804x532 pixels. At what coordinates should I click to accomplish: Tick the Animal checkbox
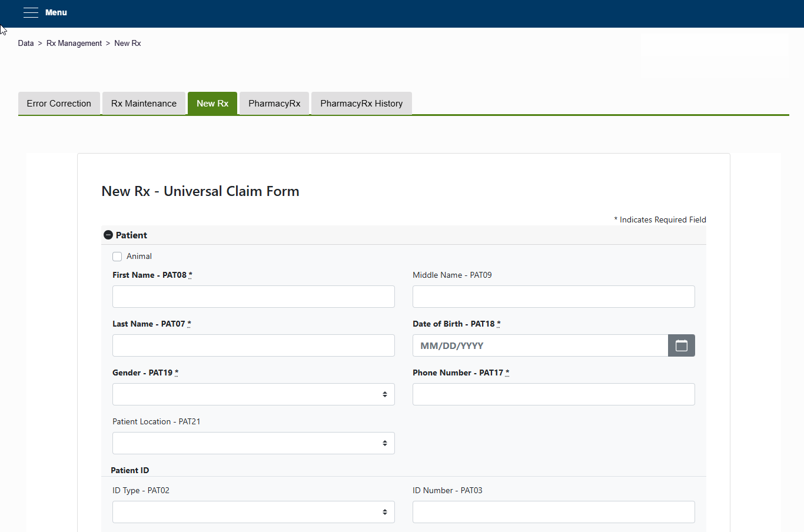click(117, 257)
